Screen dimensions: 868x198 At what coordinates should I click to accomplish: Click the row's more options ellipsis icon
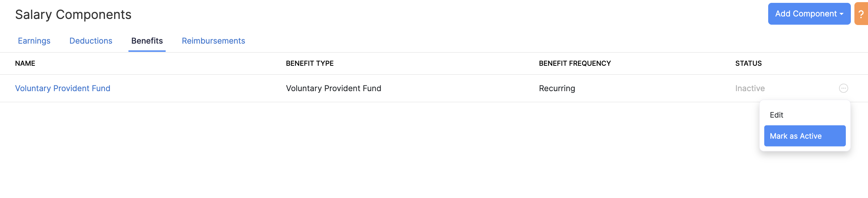843,88
